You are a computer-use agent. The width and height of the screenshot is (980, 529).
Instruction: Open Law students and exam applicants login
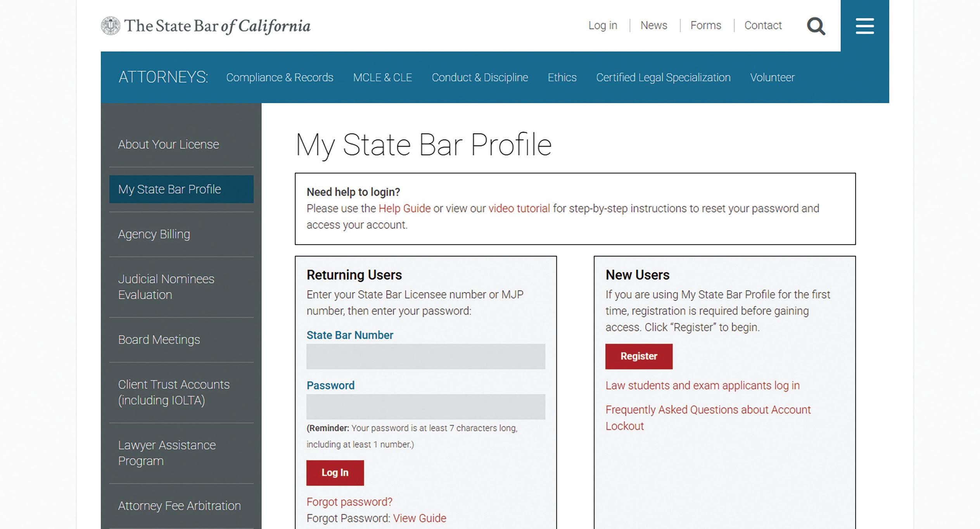tap(702, 385)
